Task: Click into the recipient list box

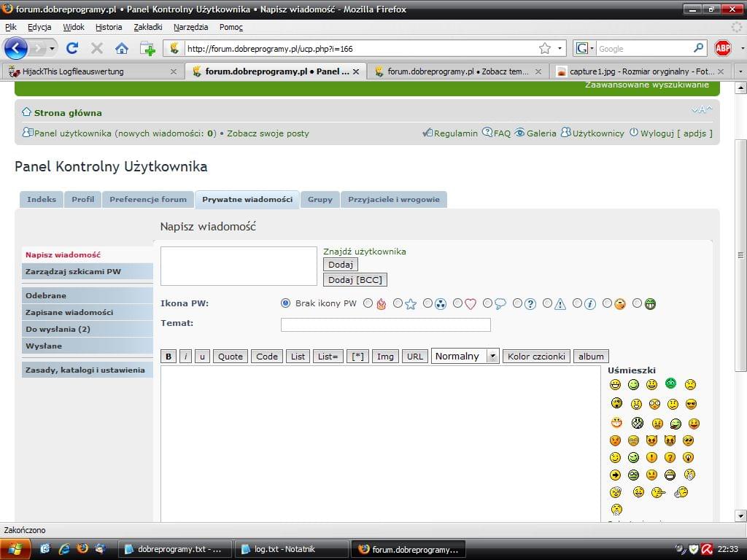Action: [x=239, y=266]
